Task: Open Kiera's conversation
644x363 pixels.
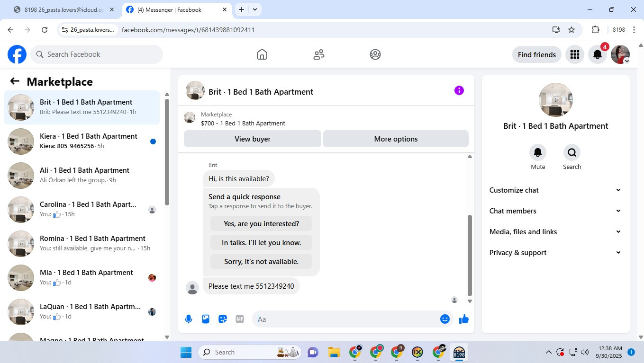Action: pyautogui.click(x=82, y=142)
